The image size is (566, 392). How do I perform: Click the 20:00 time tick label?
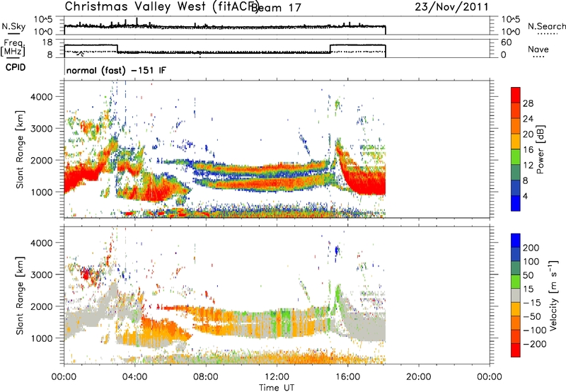click(418, 377)
